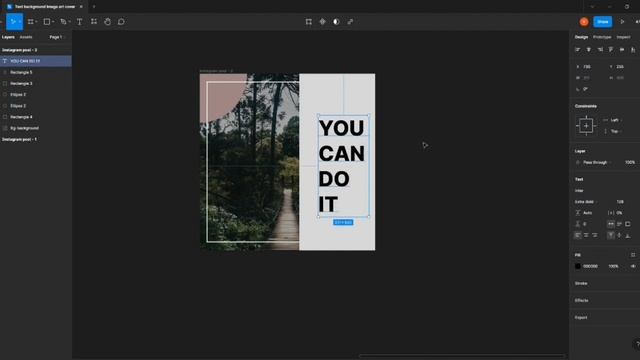The image size is (640, 360).
Task: Click the Align left icon
Action: (x=578, y=49)
